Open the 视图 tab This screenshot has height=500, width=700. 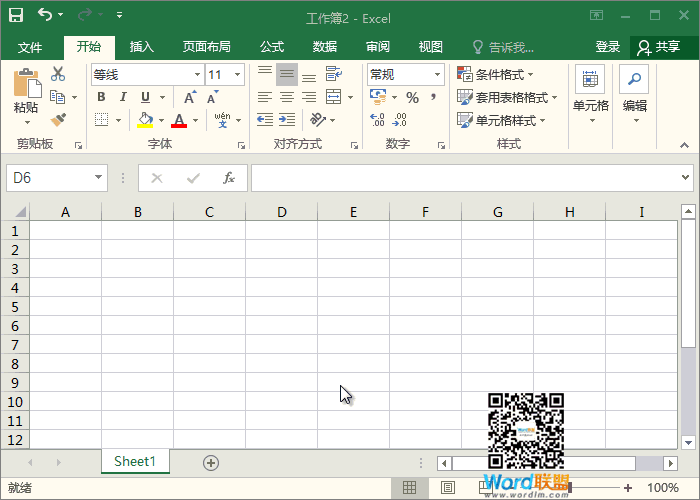(431, 47)
